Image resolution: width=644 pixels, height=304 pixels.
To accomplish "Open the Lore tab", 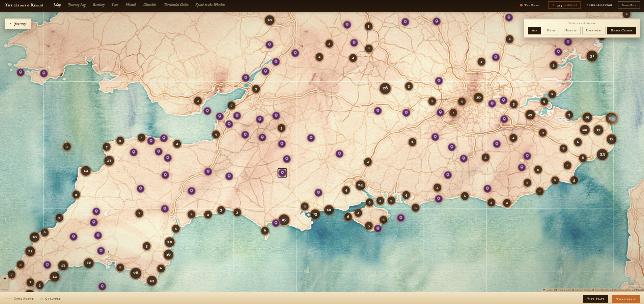I will tap(115, 5).
